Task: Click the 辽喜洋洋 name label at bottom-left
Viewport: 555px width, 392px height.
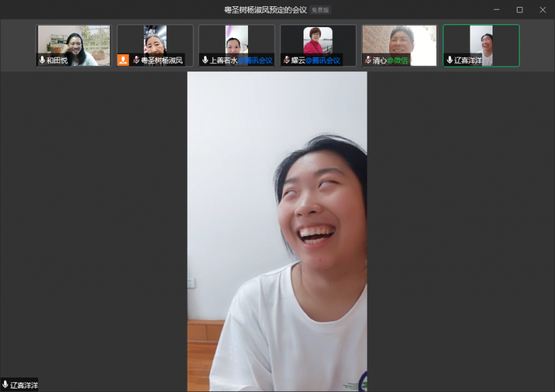Action: pyautogui.click(x=24, y=384)
